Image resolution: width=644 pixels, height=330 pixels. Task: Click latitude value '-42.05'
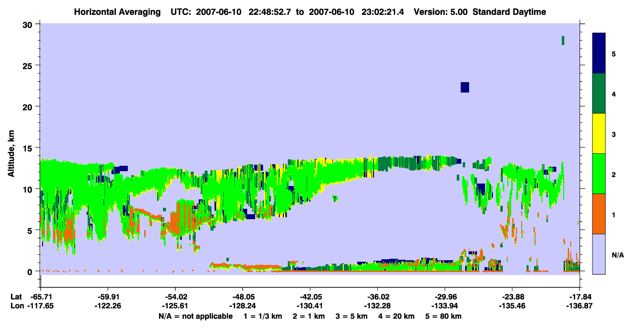(310, 297)
